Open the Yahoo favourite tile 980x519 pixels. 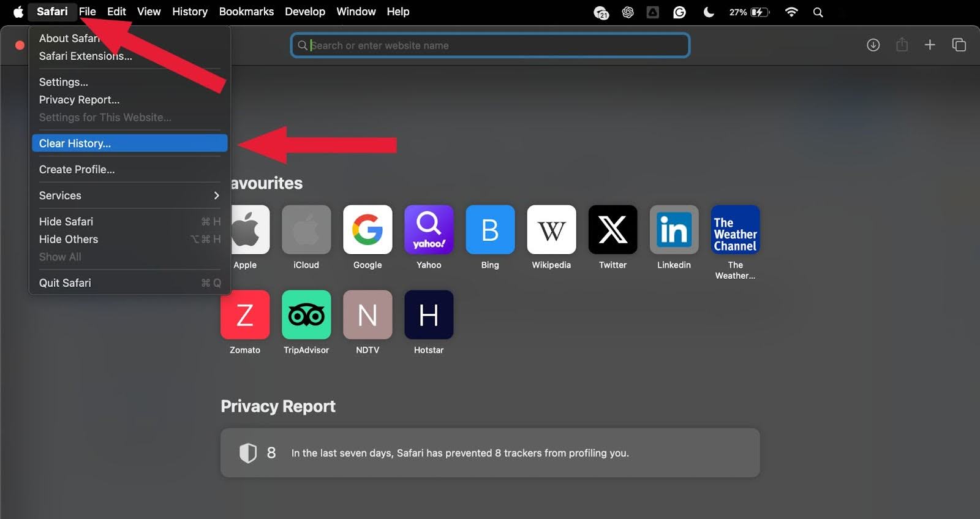(x=429, y=230)
